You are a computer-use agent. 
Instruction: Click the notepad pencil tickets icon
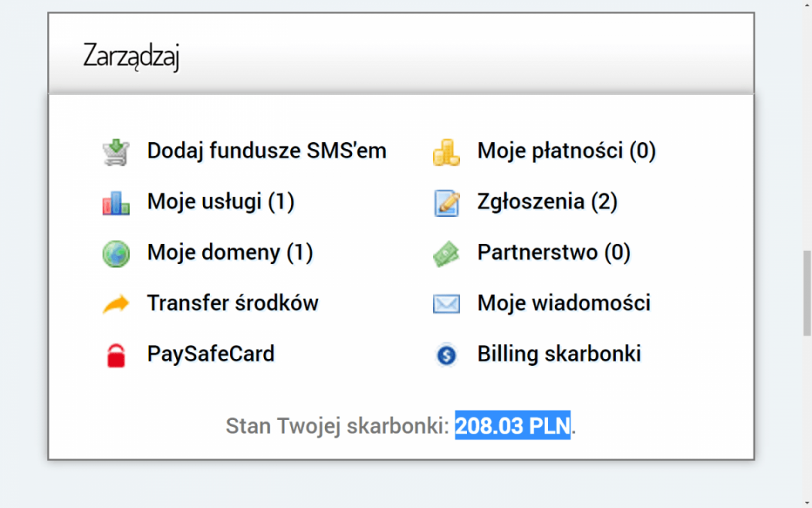446,203
